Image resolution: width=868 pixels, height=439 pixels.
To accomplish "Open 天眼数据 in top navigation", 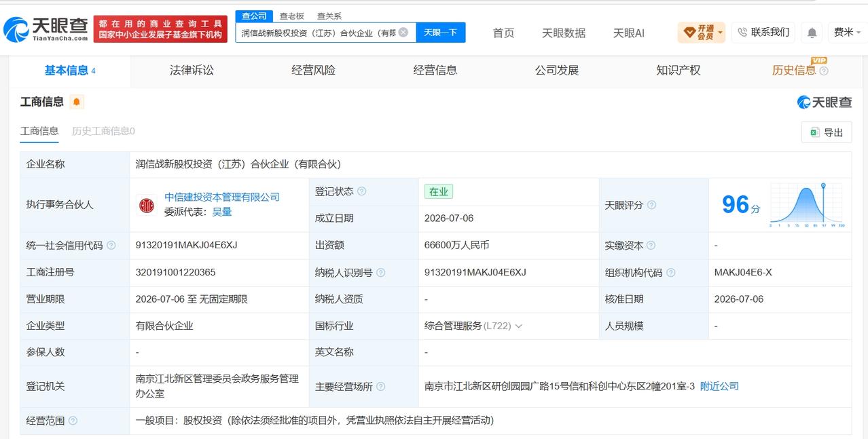I will [564, 33].
